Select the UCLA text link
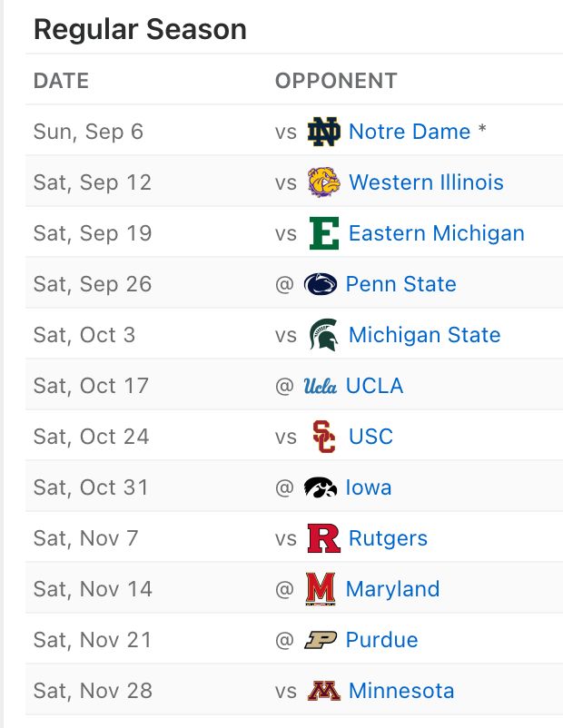Viewport: 563px width, 728px height. (x=374, y=386)
